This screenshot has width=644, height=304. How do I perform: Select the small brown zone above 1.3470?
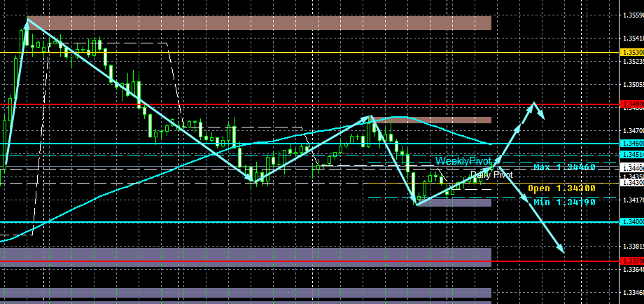[431, 120]
